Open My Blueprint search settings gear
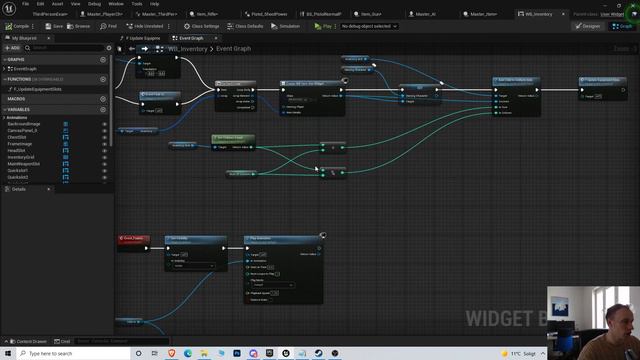 (x=109, y=48)
